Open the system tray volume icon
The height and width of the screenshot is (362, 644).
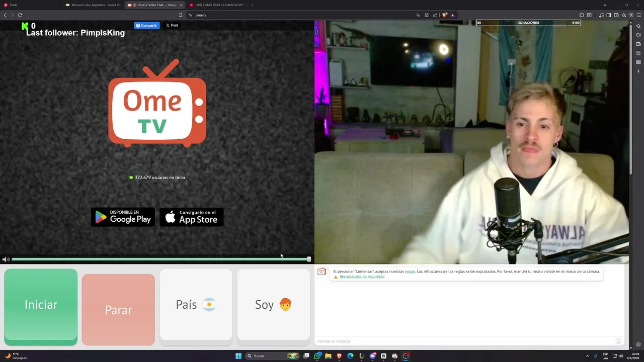pos(620,356)
